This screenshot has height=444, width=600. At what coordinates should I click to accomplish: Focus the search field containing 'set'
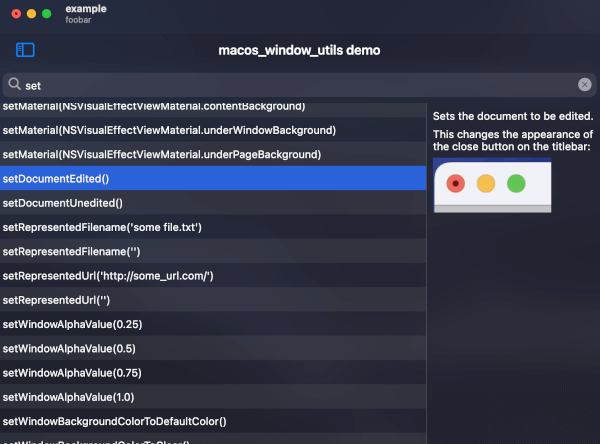pyautogui.click(x=299, y=85)
